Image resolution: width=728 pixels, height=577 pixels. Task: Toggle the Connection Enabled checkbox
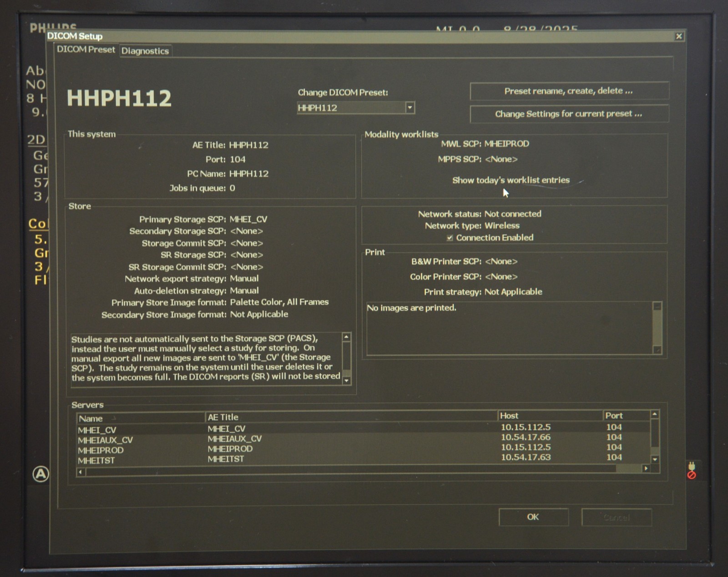point(450,238)
